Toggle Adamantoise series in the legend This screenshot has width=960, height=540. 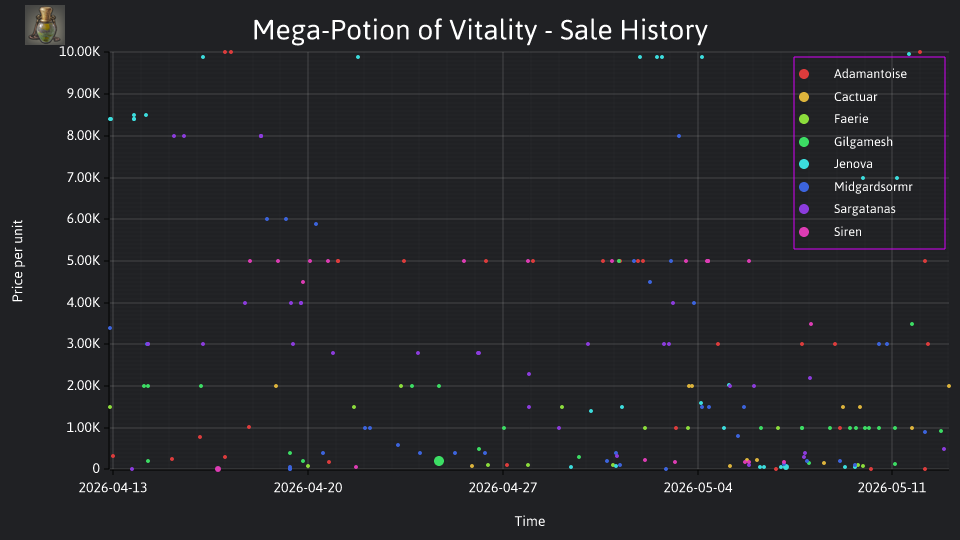tap(869, 74)
